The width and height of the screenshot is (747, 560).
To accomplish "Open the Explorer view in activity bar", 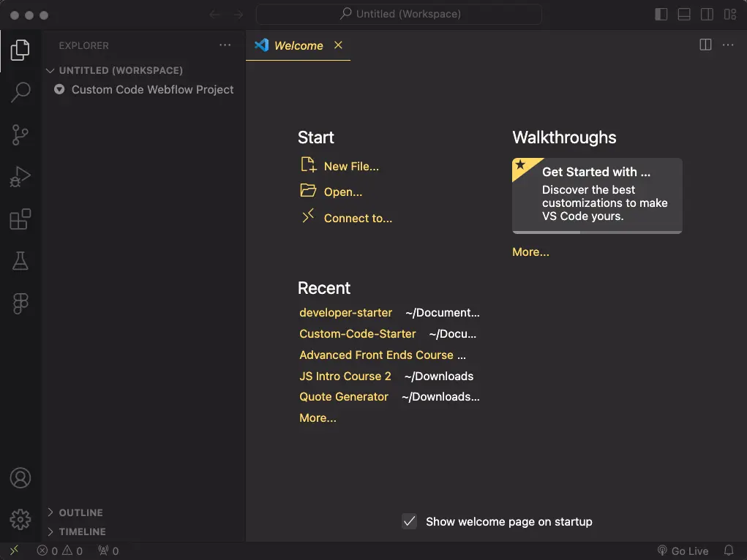I will coord(20,50).
